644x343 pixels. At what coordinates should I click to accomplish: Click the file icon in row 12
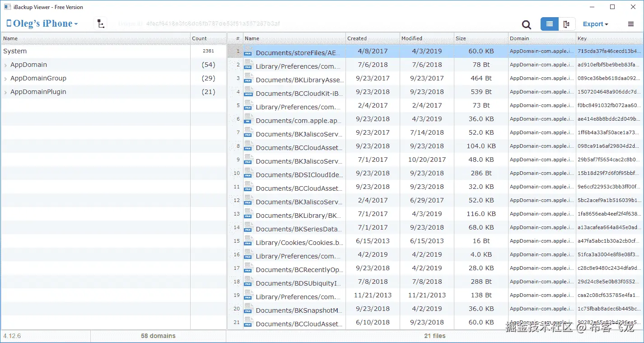tap(248, 200)
